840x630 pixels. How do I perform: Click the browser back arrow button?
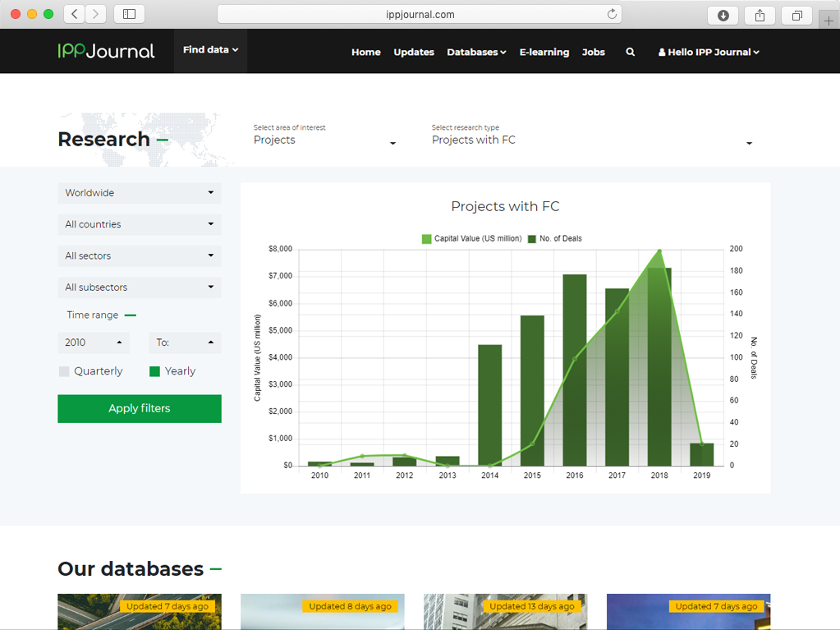click(75, 14)
